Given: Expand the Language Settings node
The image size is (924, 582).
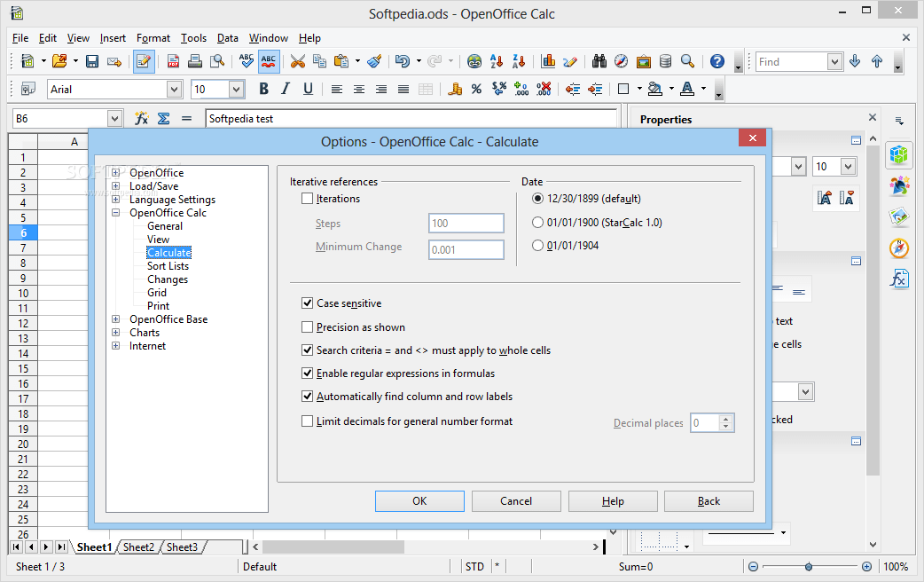Looking at the screenshot, I should pyautogui.click(x=116, y=200).
